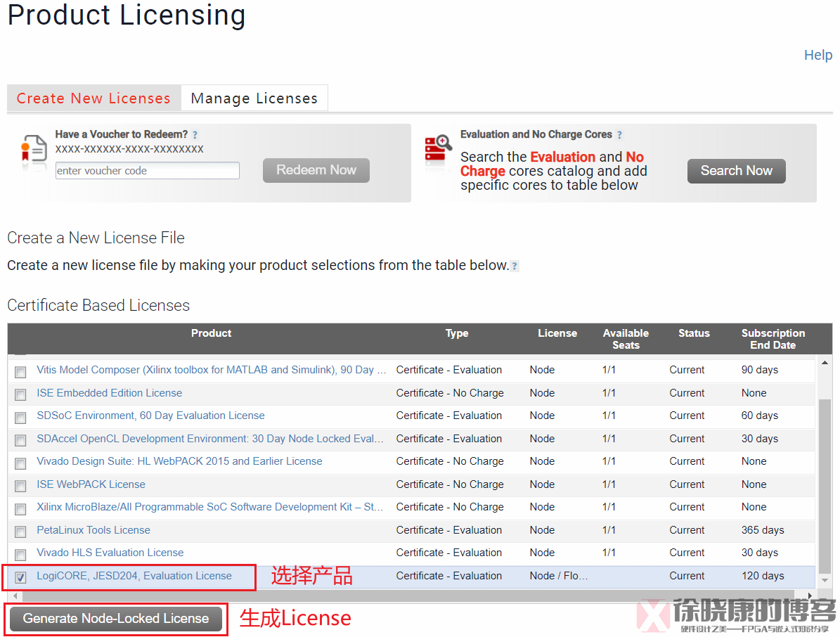Click the '60 days' subscription cell
This screenshot has width=840, height=637.
760,416
